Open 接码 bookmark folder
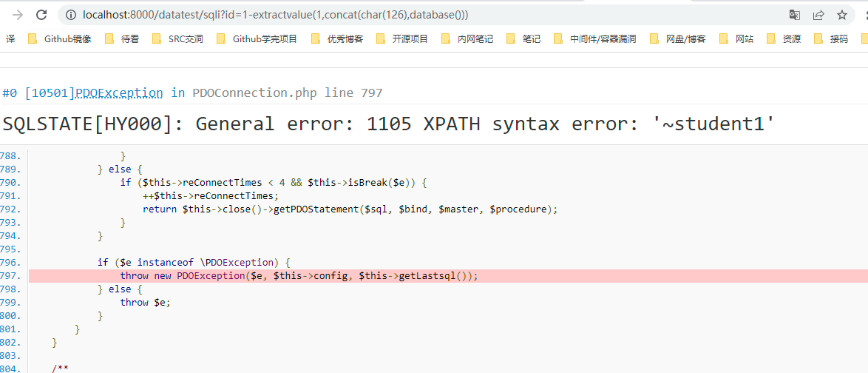 831,38
